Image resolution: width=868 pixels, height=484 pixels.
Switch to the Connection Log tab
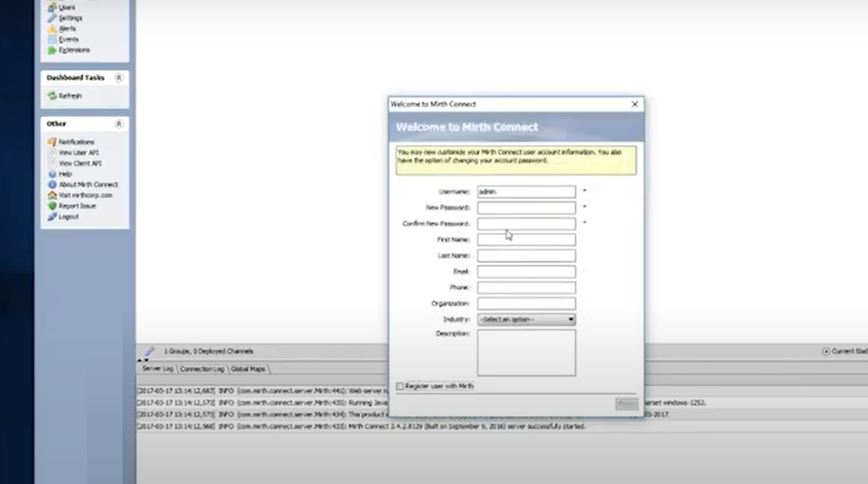(x=202, y=369)
